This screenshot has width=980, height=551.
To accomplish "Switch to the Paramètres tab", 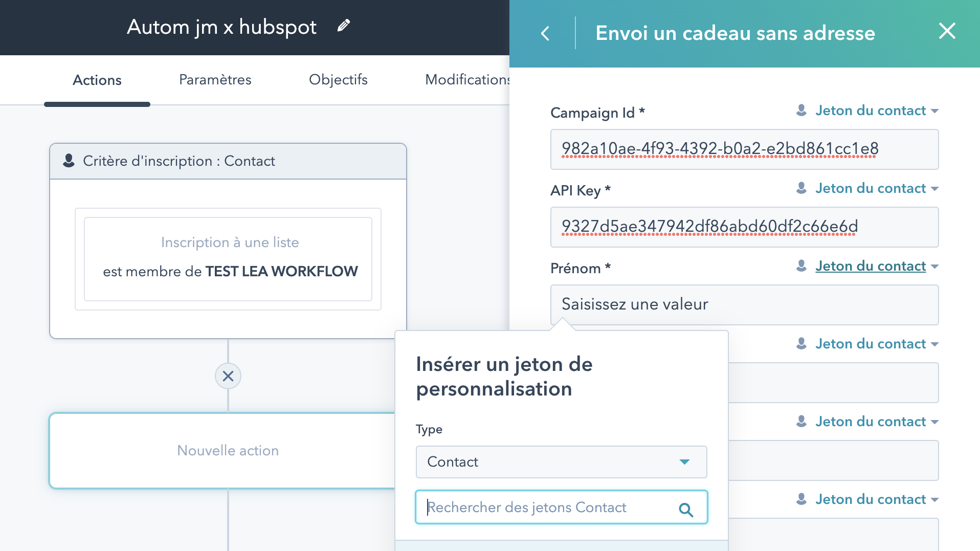I will coord(215,80).
